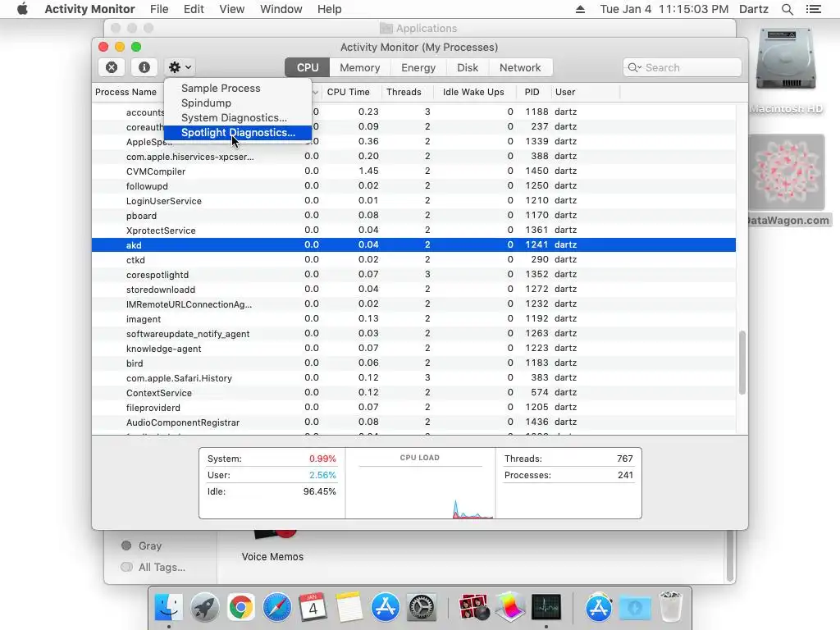Open the View menu
This screenshot has width=840, height=630.
click(232, 9)
